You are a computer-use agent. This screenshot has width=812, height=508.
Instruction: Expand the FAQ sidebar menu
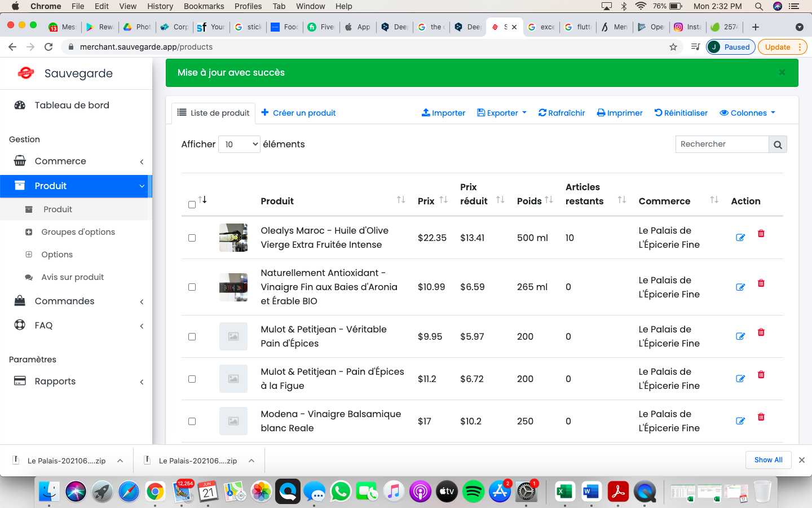[76, 325]
